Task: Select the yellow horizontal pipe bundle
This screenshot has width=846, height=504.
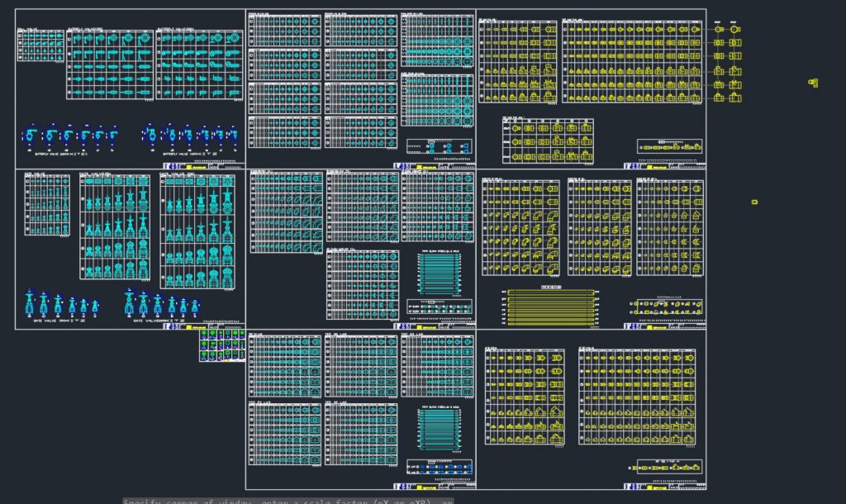Action: pos(550,307)
